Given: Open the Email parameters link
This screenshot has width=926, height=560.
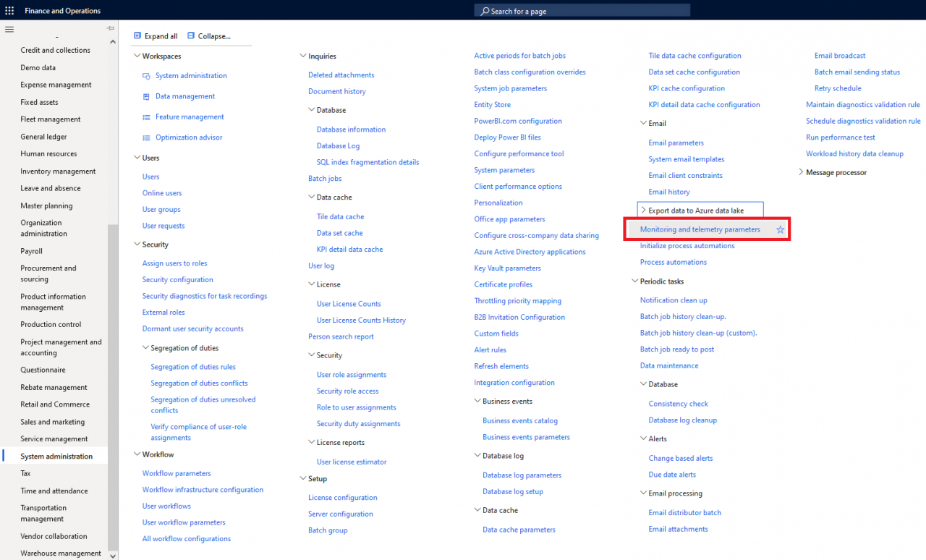Looking at the screenshot, I should click(676, 143).
